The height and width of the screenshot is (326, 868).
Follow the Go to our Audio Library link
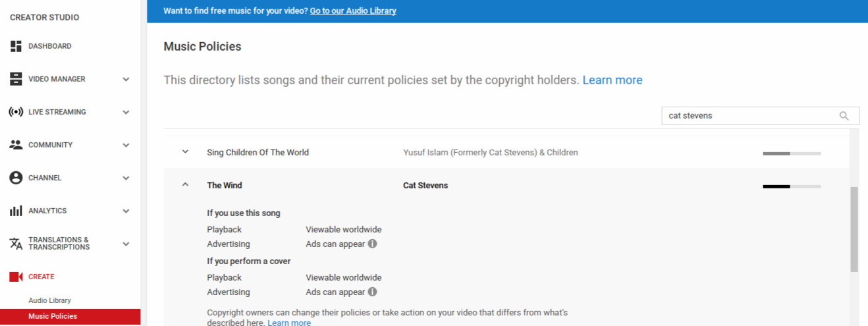point(353,11)
